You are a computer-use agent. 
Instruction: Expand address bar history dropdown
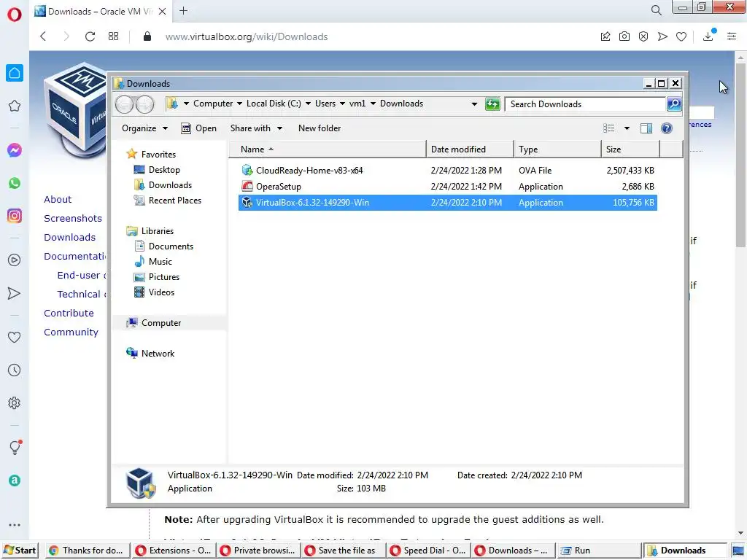(474, 104)
